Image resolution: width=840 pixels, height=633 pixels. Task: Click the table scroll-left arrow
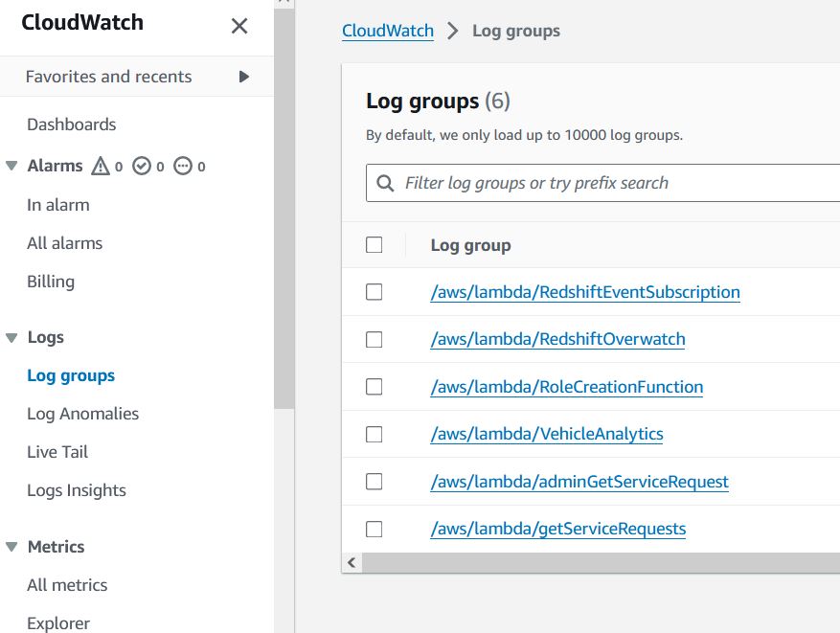(x=352, y=562)
